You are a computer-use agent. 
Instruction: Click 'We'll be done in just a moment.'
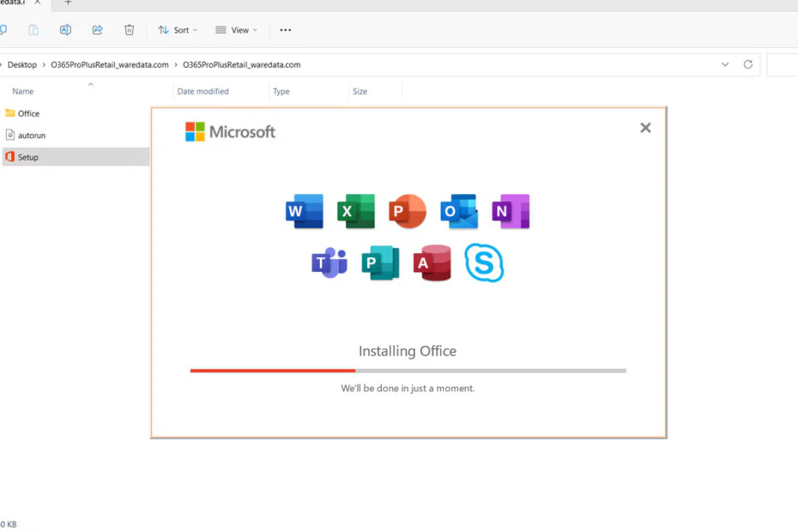(408, 389)
